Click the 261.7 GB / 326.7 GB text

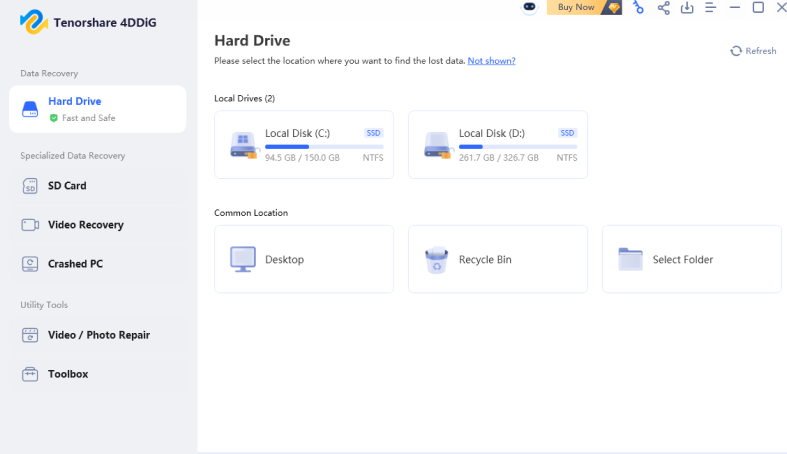pyautogui.click(x=498, y=158)
